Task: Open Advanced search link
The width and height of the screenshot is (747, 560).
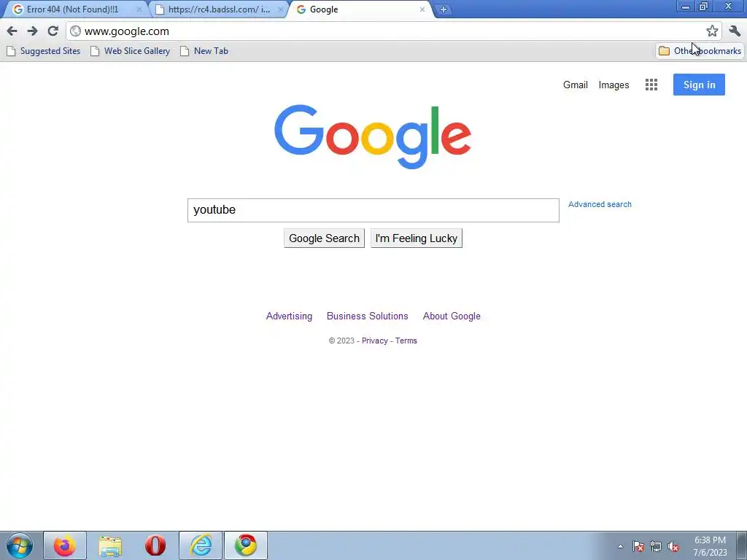Action: (x=600, y=204)
